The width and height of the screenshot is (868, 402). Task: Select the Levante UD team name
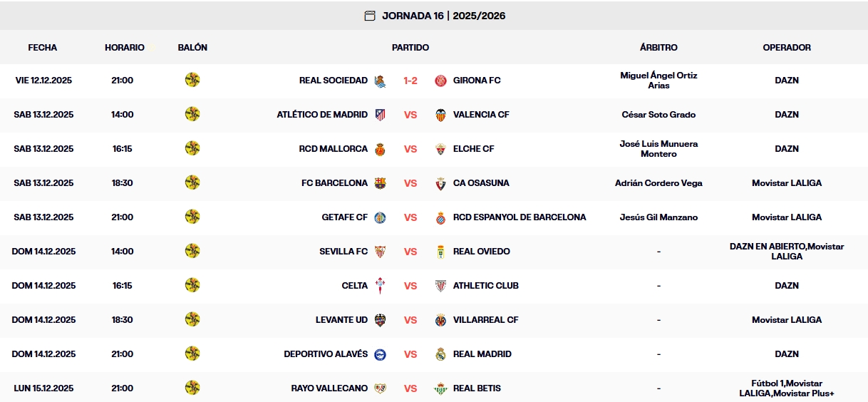pos(341,320)
